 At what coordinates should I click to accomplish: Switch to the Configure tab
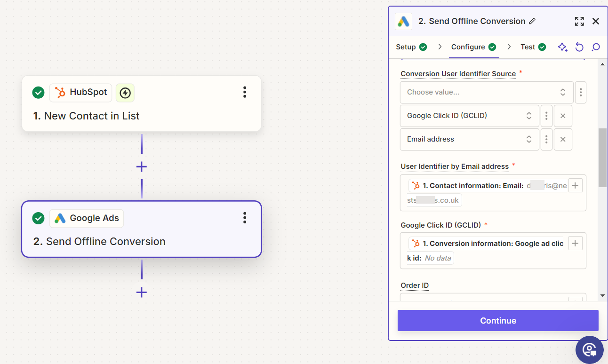tap(474, 47)
